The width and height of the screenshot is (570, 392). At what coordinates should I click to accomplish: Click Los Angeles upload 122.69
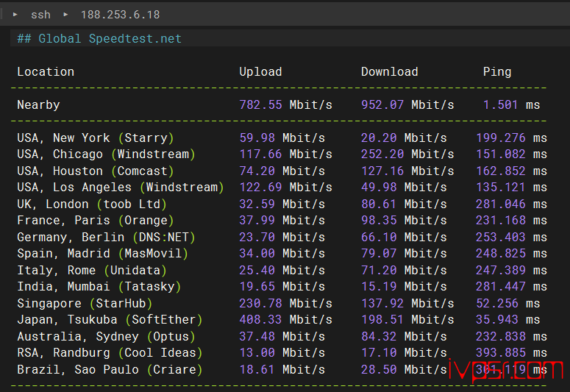coord(260,188)
